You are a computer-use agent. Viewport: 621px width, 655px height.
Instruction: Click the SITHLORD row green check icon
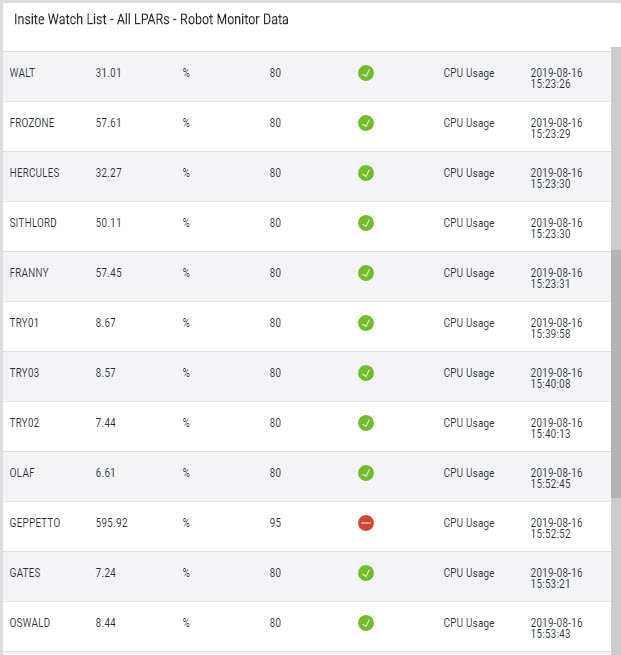click(x=366, y=223)
